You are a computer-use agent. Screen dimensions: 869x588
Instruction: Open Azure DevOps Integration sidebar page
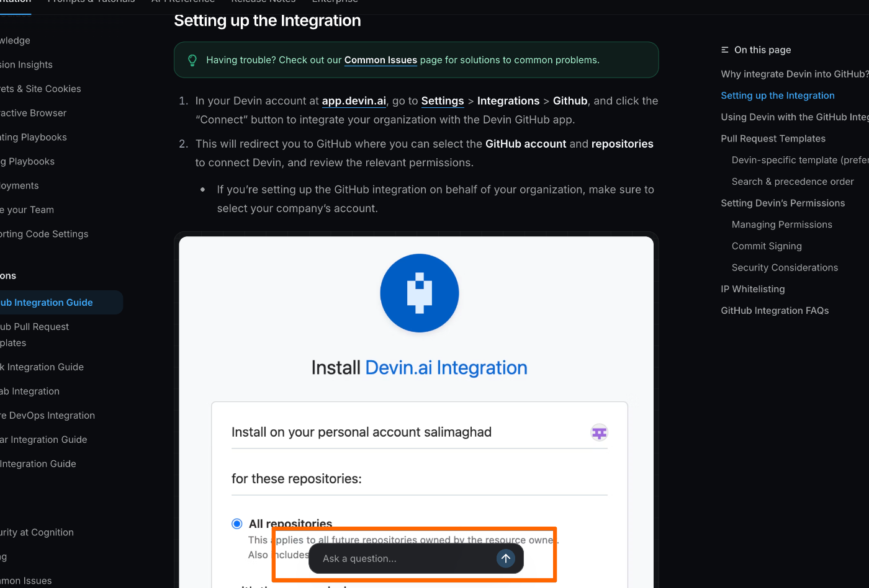click(x=47, y=416)
